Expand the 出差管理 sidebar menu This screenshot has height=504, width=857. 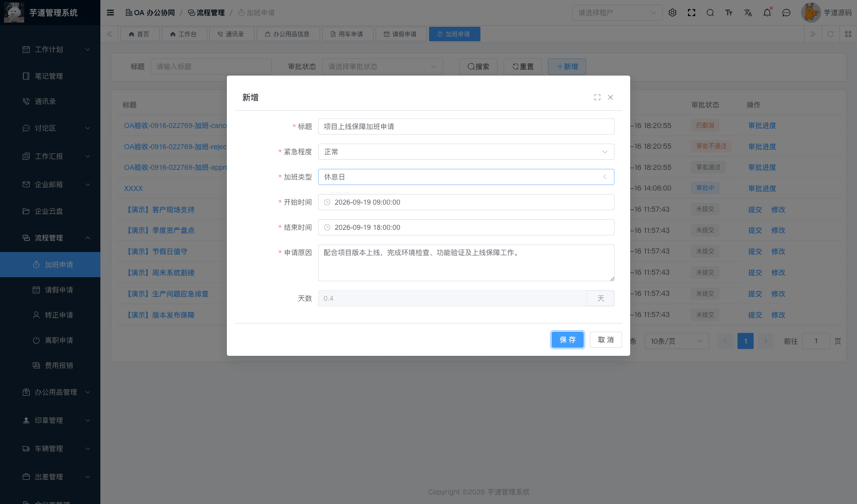coord(50,477)
